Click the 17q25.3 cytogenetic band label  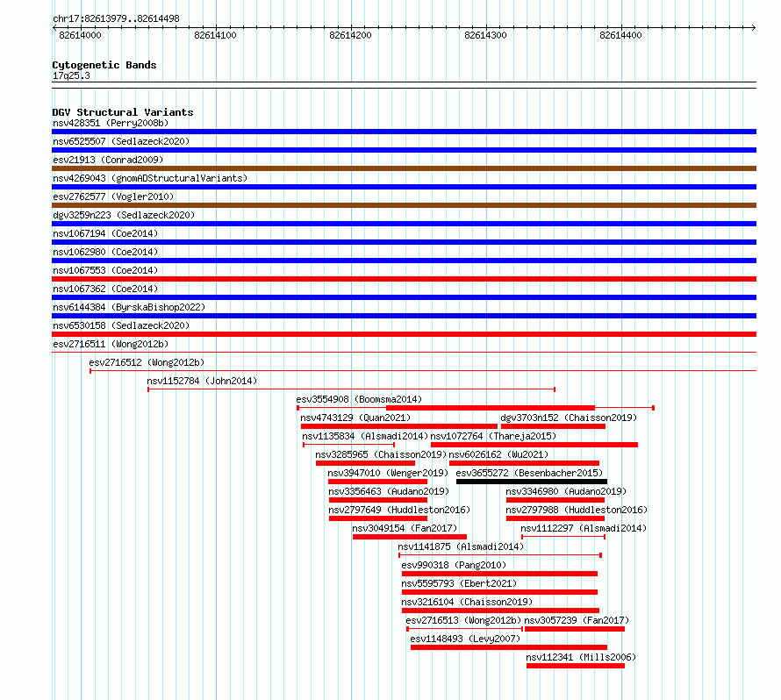click(x=71, y=75)
